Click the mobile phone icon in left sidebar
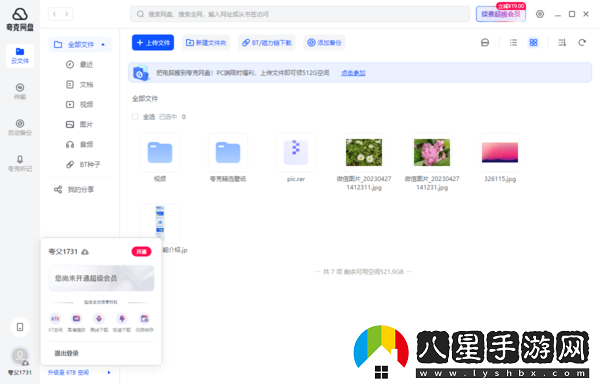Screen dimensions: 600x384 (20, 327)
